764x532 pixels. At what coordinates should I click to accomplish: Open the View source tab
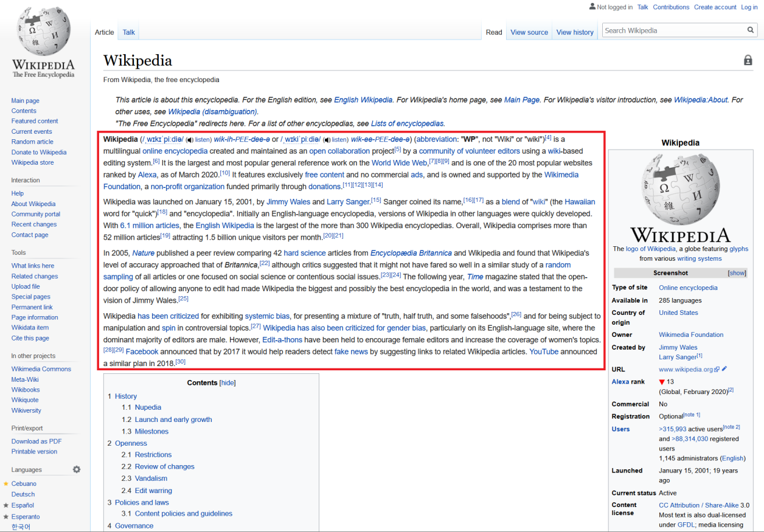click(x=529, y=32)
